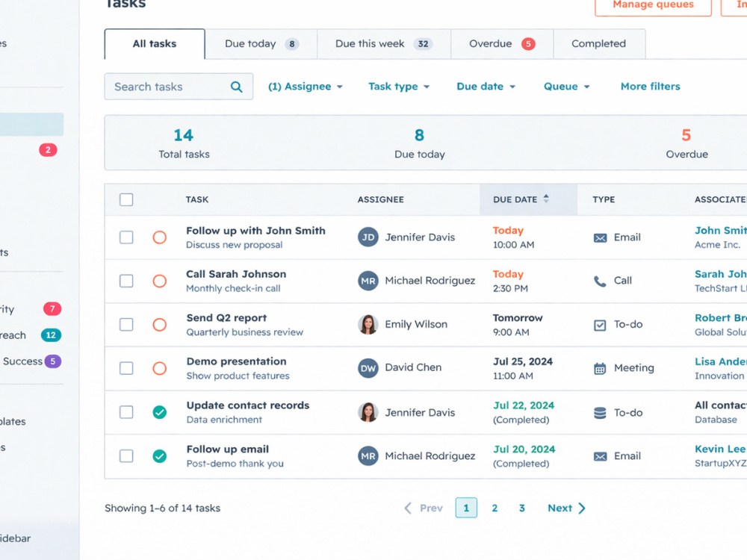Click the phone call icon for Sarah Johnson task
The height and width of the screenshot is (560, 747).
[x=600, y=281]
